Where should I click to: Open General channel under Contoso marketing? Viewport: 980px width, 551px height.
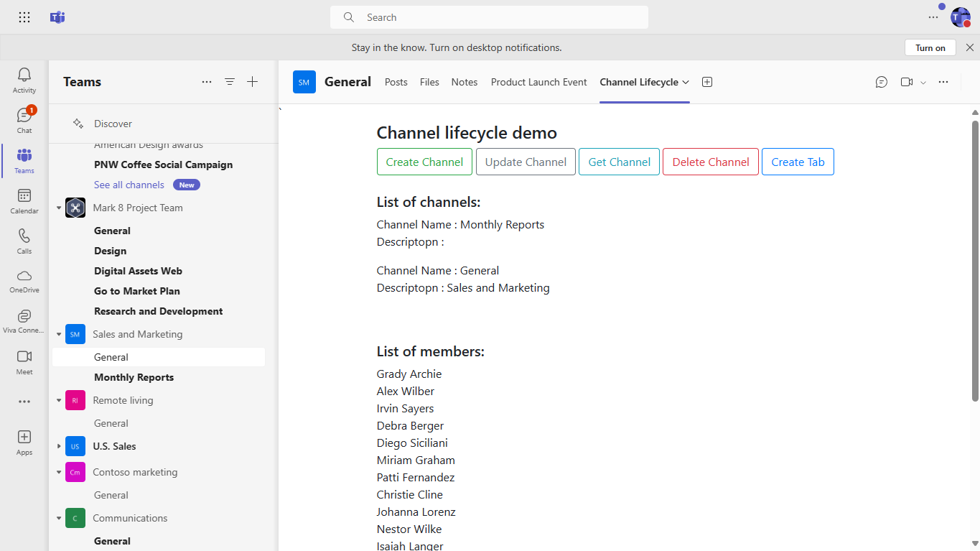(111, 495)
